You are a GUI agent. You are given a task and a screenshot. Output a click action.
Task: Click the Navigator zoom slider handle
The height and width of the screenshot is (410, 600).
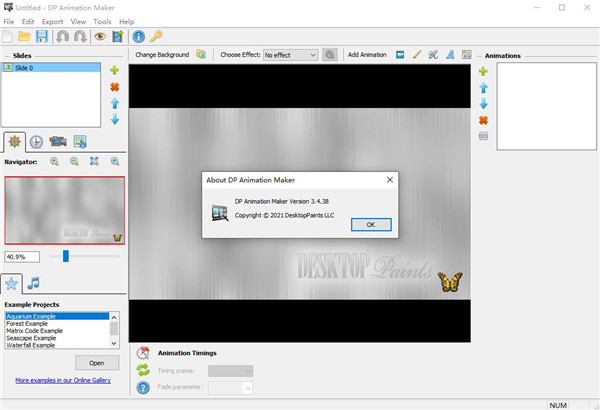(66, 256)
